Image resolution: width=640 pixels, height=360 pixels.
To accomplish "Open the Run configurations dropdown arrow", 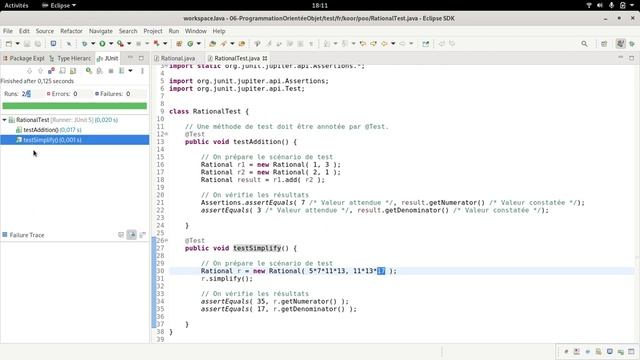I will (111, 44).
